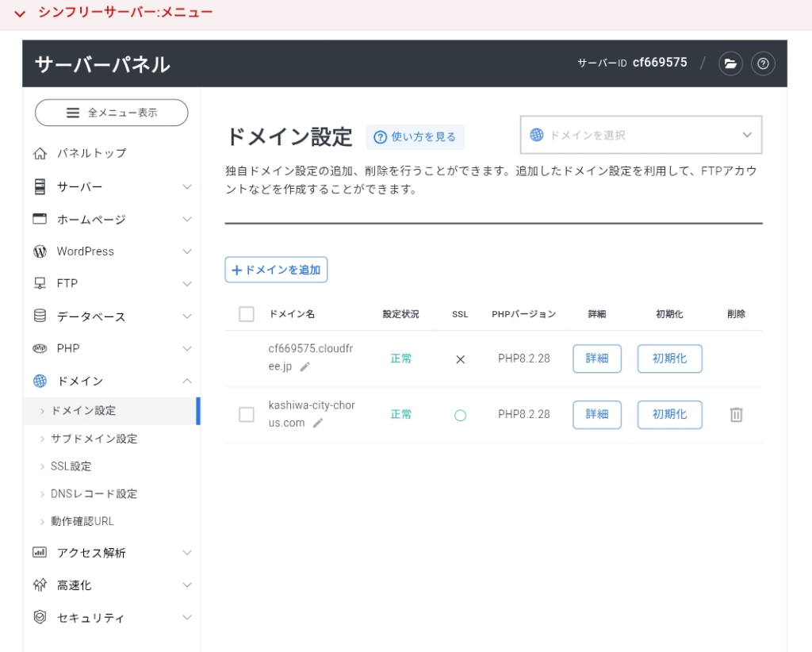
Task: Collapse the ドメイン menu chevron
Action: pos(187,382)
